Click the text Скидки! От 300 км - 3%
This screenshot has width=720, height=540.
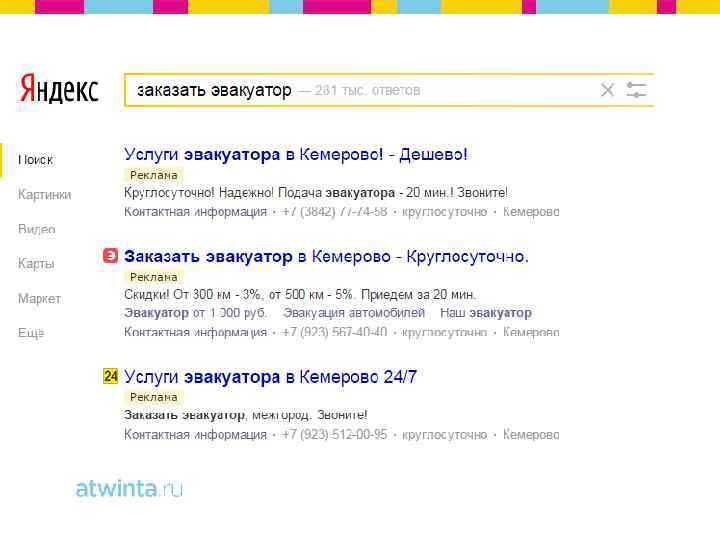[193, 294]
